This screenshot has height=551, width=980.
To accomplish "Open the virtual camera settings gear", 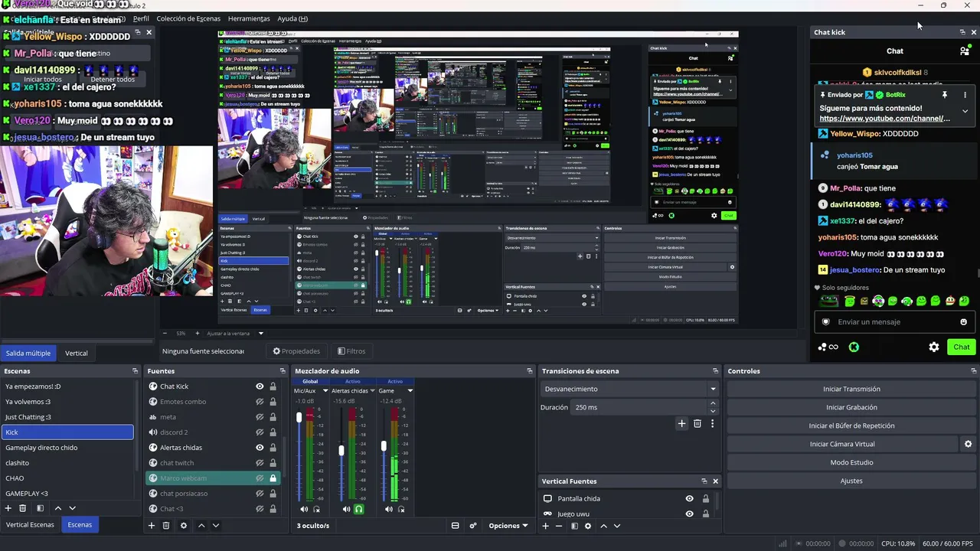I will pos(968,444).
